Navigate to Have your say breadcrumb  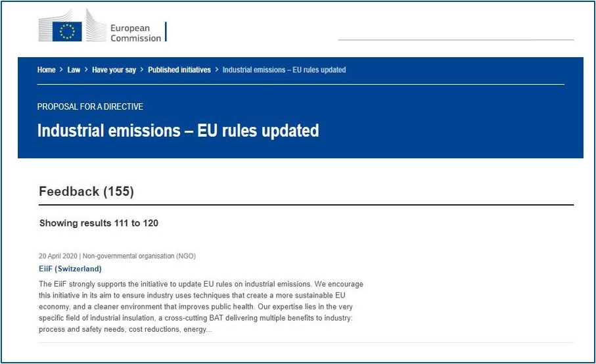[x=114, y=70]
